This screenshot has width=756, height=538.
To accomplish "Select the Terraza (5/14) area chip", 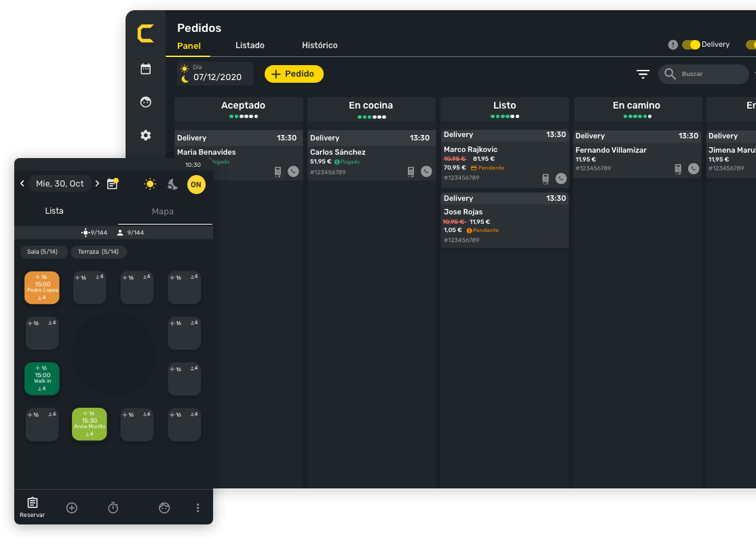I will [x=98, y=252].
